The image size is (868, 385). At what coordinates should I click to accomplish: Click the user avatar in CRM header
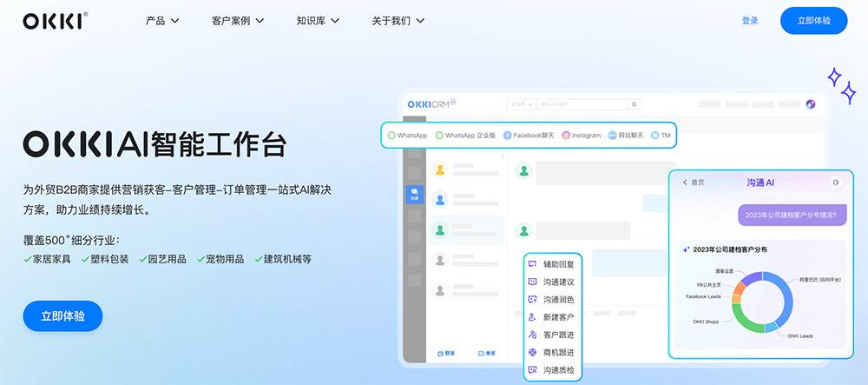[811, 104]
